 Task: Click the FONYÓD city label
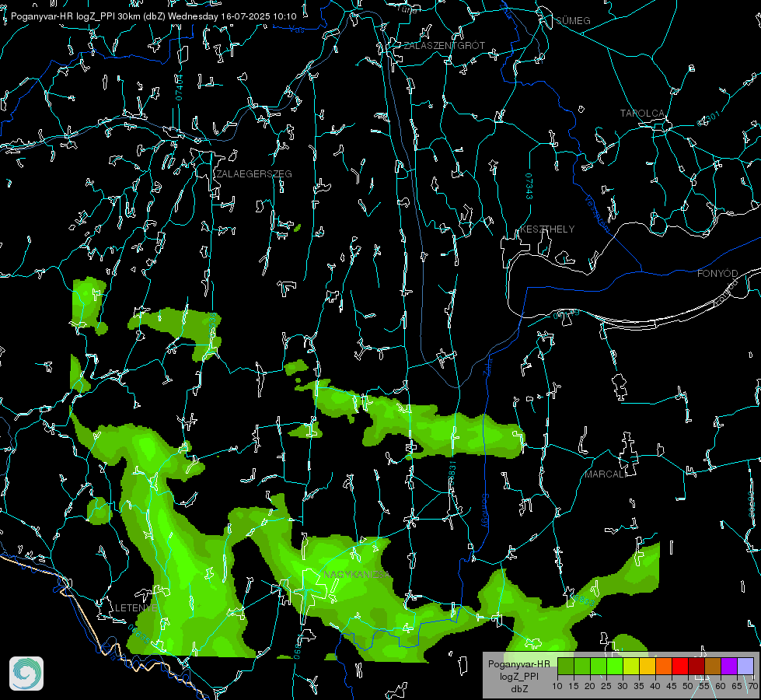pos(717,274)
